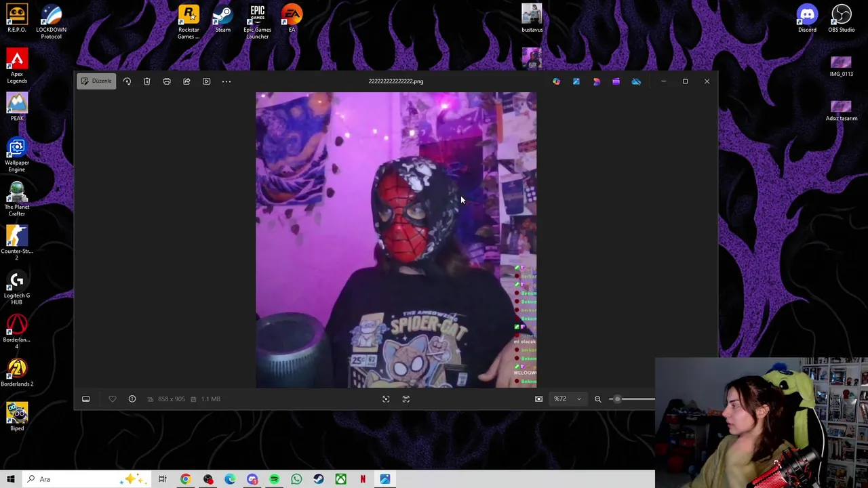
Task: Click the file name 222222222222222.png in title bar
Action: [x=396, y=81]
